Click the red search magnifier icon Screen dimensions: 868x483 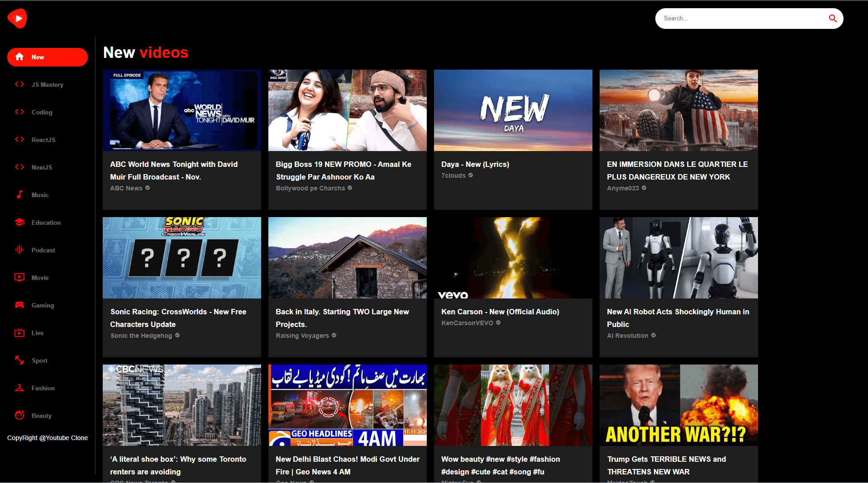(833, 19)
